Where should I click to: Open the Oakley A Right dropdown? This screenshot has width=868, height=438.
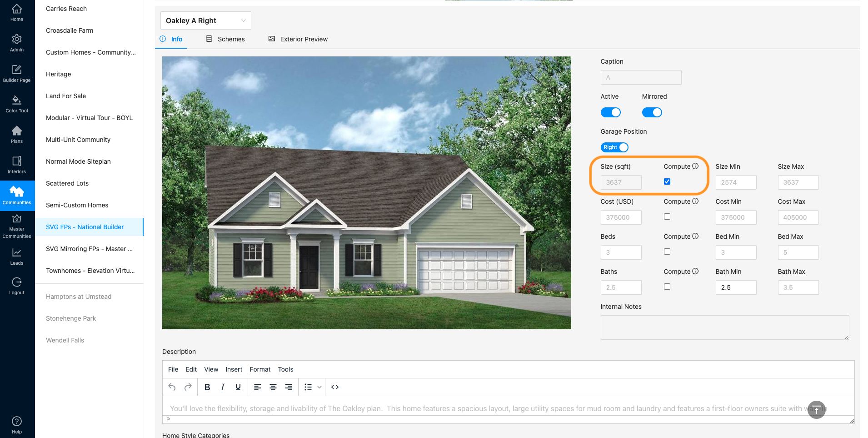coord(206,20)
